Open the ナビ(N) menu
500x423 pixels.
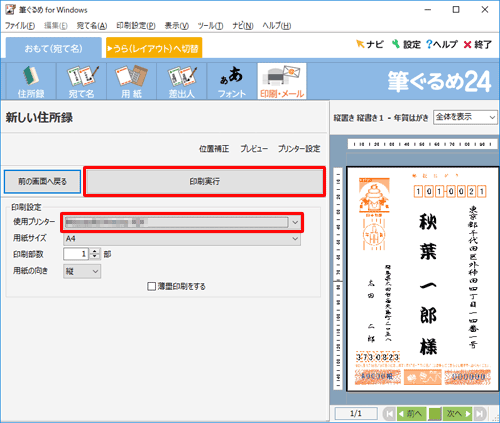click(243, 26)
